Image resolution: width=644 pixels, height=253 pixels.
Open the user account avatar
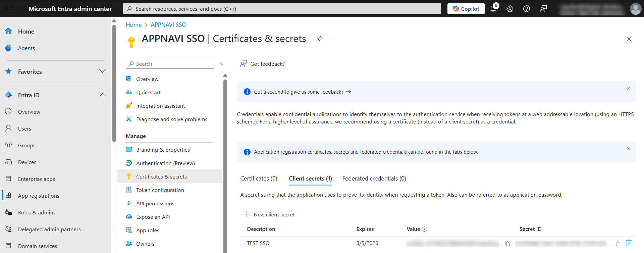(x=635, y=9)
